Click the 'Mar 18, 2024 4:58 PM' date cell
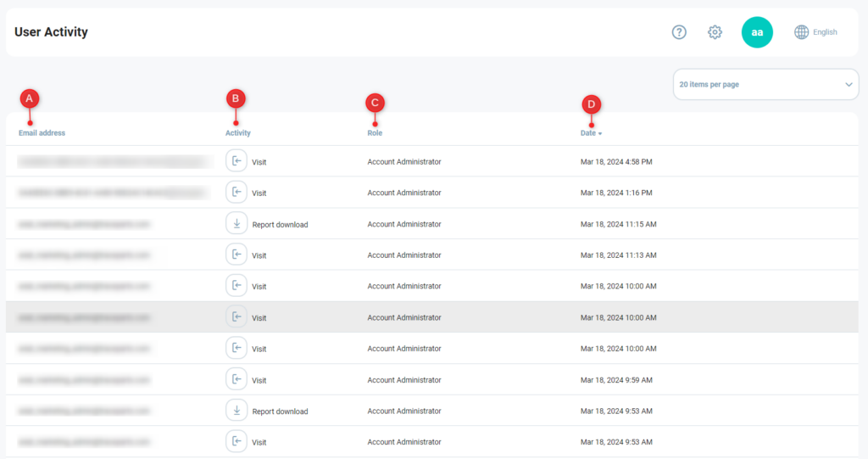 [x=616, y=161]
